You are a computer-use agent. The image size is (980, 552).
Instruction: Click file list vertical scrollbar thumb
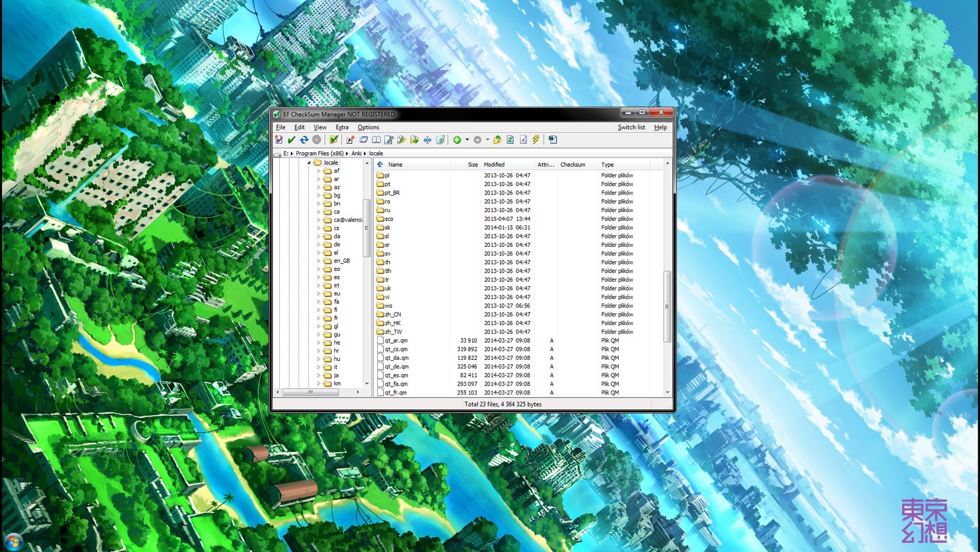[x=667, y=306]
